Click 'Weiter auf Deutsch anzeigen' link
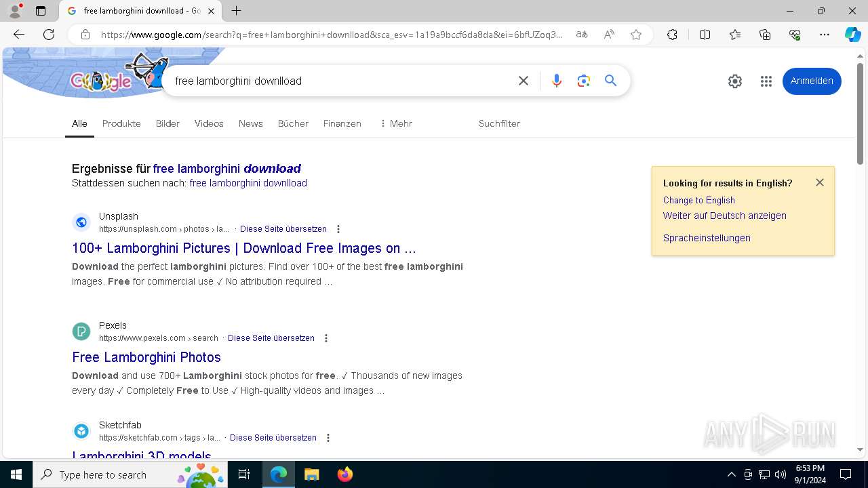 [725, 216]
